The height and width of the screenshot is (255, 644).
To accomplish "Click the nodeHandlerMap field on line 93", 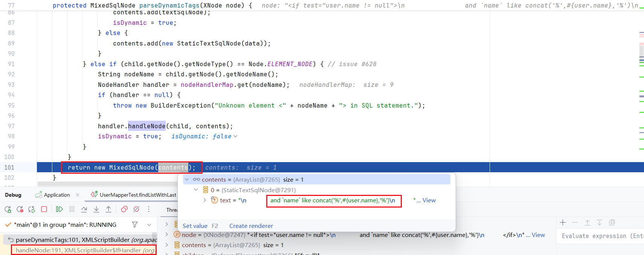I will click(x=207, y=85).
